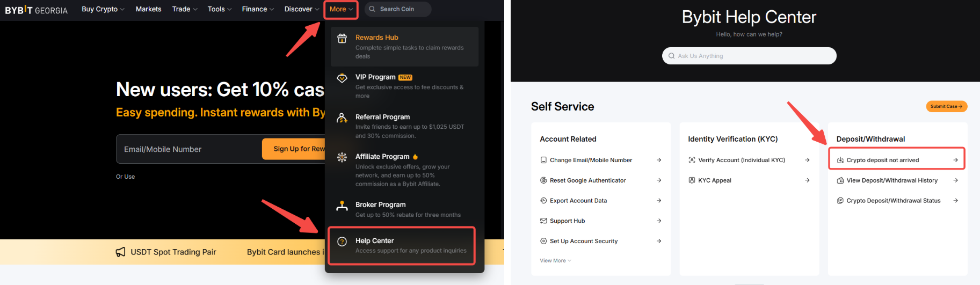Screen dimensions: 980x285
Task: Collapse the More dropdown menu
Action: [x=341, y=9]
